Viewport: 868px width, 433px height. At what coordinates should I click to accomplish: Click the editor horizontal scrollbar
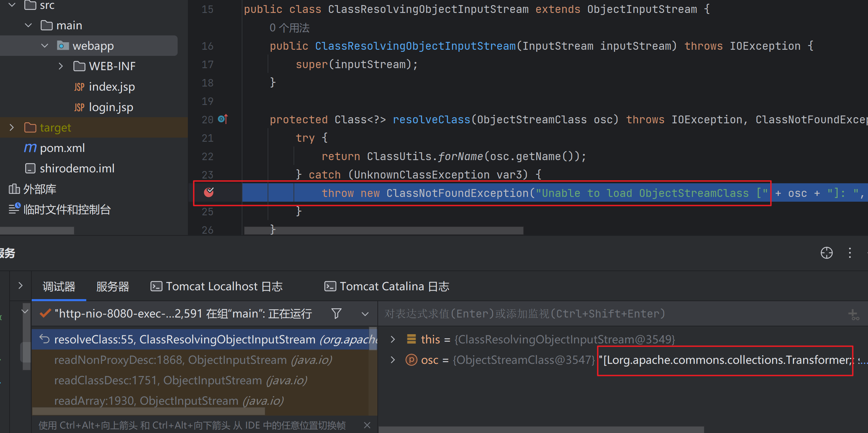click(384, 231)
